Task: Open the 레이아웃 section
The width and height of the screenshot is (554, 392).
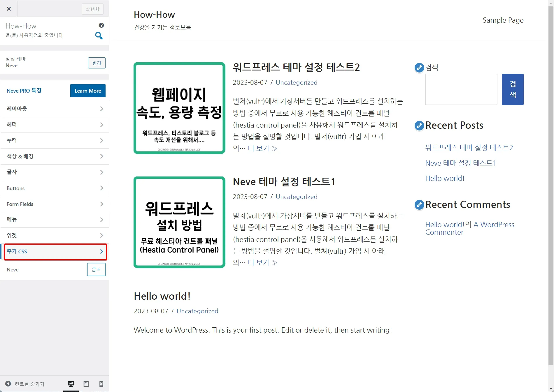Action: [55, 109]
